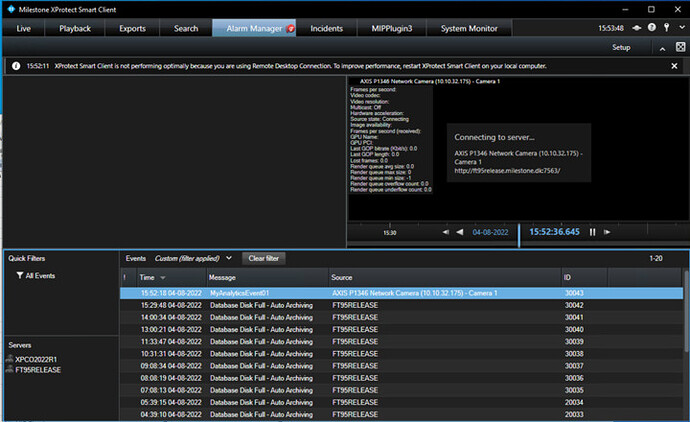
Task: Click the evidence lock status icon beside the clock
Action: pyautogui.click(x=637, y=28)
